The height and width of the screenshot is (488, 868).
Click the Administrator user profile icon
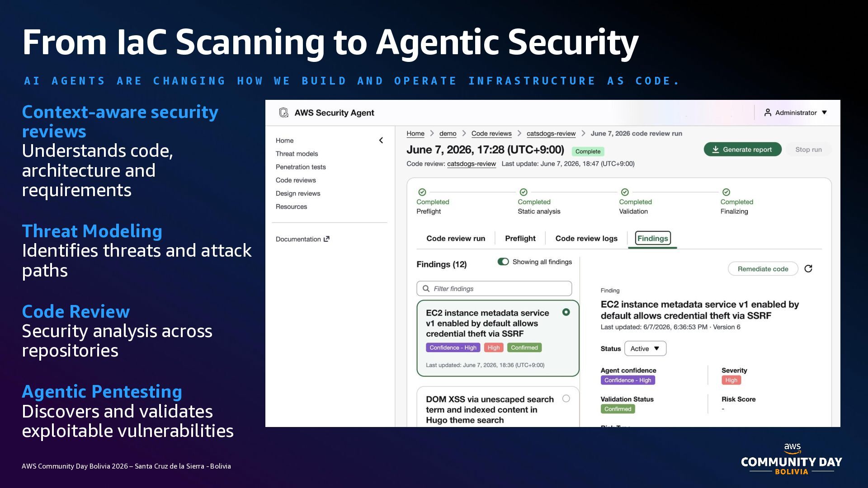pos(768,113)
